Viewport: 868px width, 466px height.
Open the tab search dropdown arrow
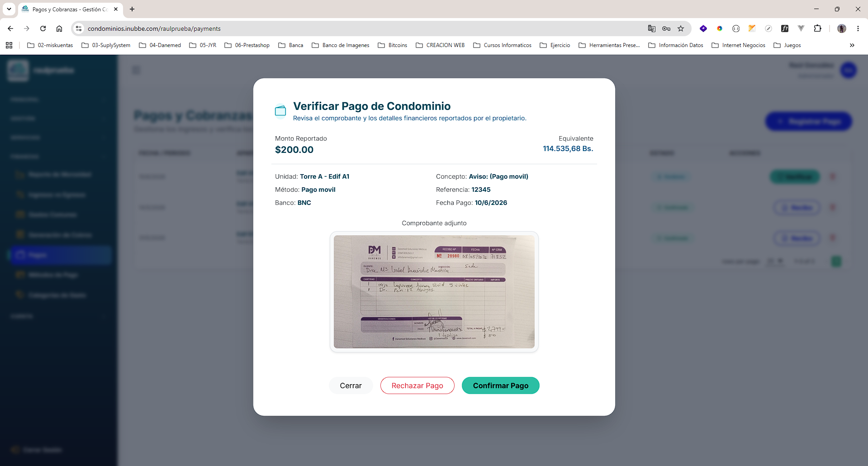9,9
